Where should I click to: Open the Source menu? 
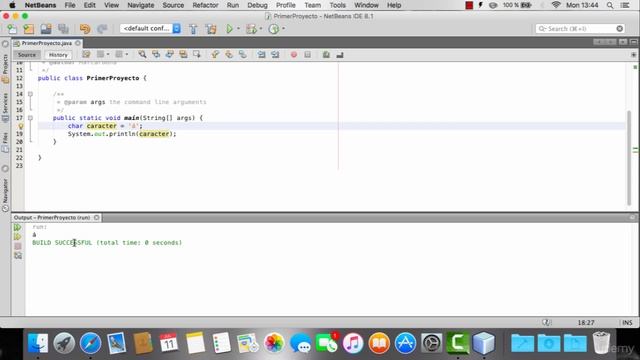[x=173, y=5]
